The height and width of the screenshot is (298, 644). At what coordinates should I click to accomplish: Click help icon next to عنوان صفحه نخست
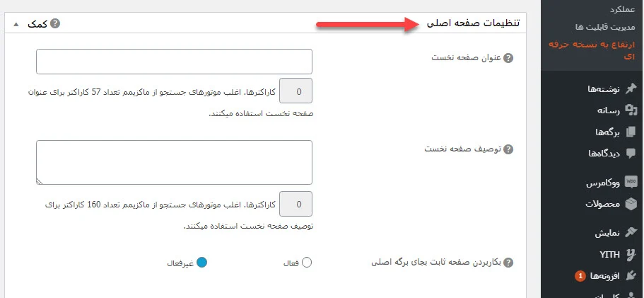pyautogui.click(x=508, y=58)
